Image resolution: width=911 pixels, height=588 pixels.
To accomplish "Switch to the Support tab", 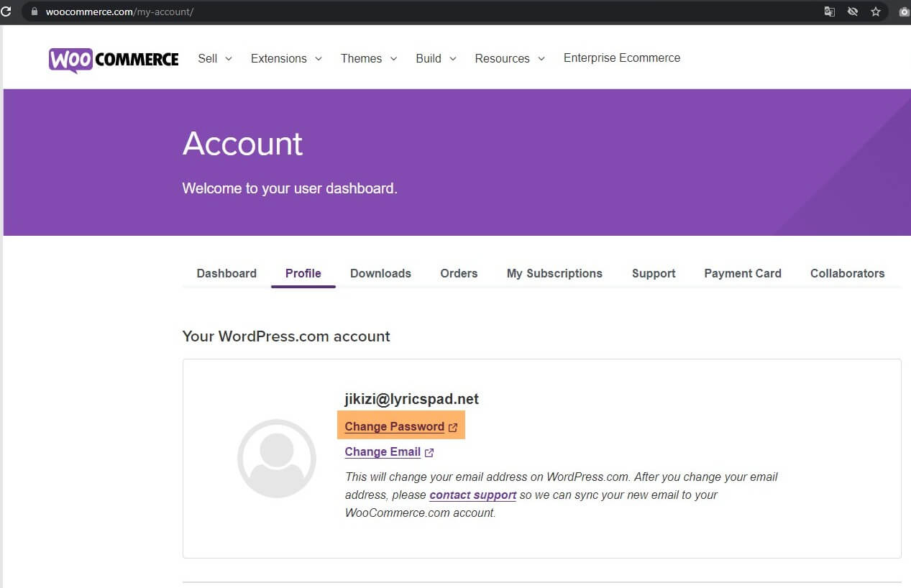I will (x=654, y=273).
